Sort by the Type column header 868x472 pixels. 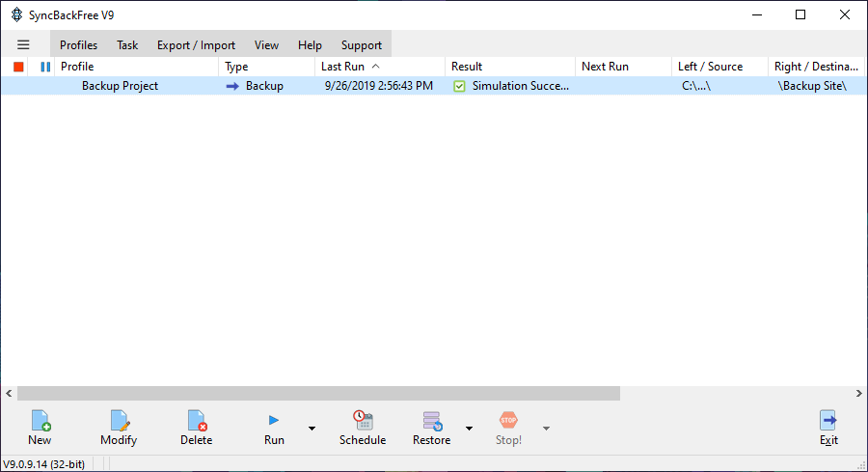coord(267,67)
